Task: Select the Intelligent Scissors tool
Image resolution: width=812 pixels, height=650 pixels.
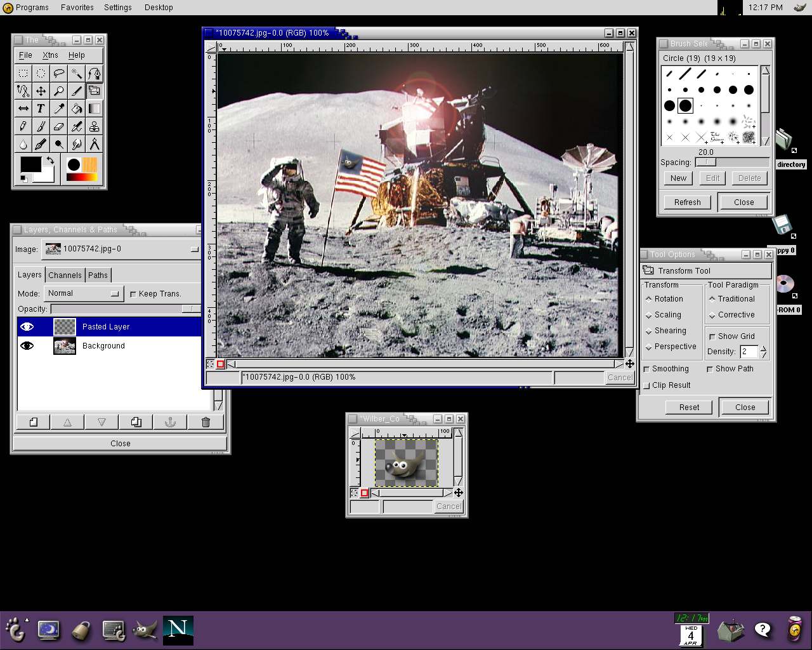Action: coord(23,91)
